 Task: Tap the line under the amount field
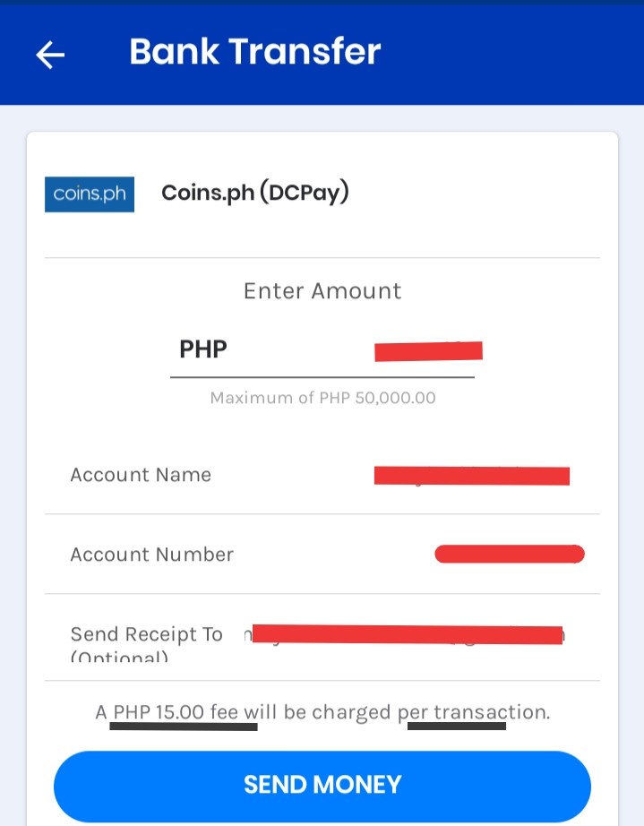pyautogui.click(x=322, y=377)
